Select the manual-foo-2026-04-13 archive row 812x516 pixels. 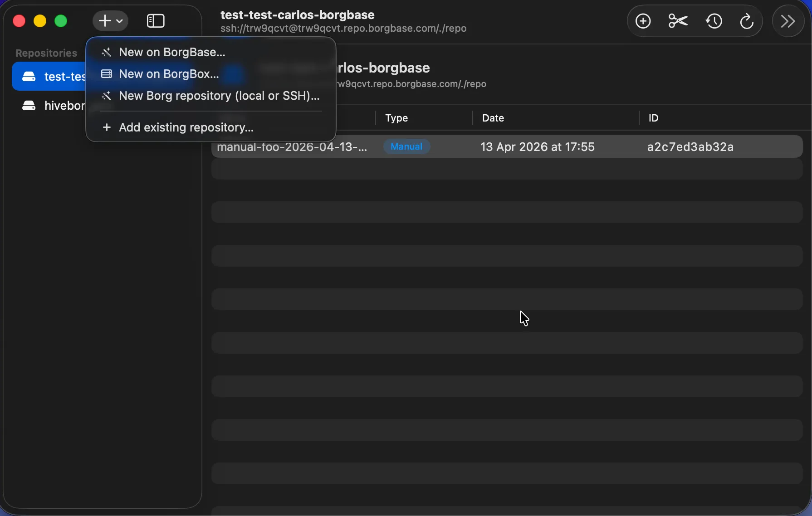(293, 146)
